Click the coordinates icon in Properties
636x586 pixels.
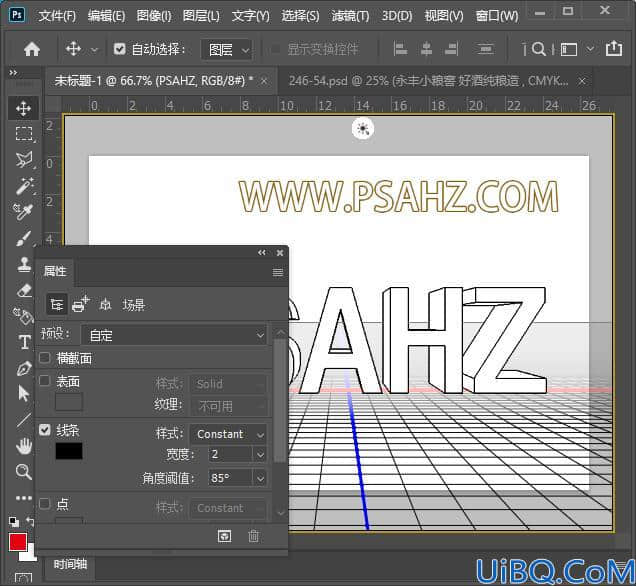(105, 305)
